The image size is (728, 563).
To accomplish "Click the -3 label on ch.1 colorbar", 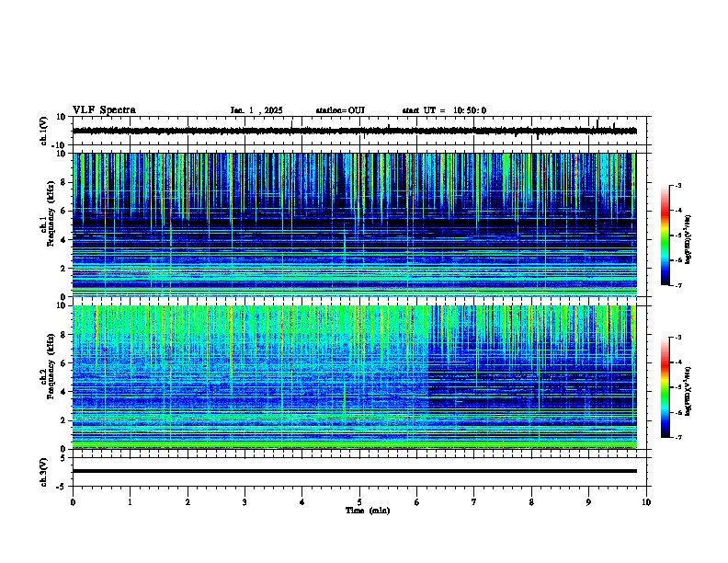I will (677, 186).
